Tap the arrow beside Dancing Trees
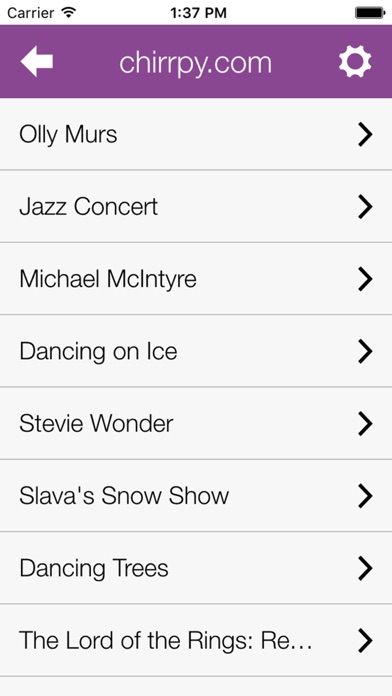Image resolution: width=392 pixels, height=696 pixels. point(365,569)
